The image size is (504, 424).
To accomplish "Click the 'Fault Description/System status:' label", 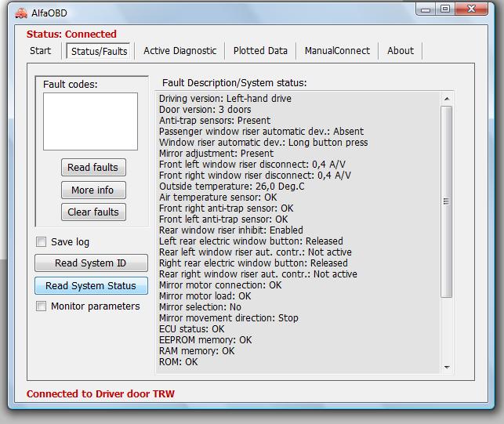I will [x=234, y=83].
